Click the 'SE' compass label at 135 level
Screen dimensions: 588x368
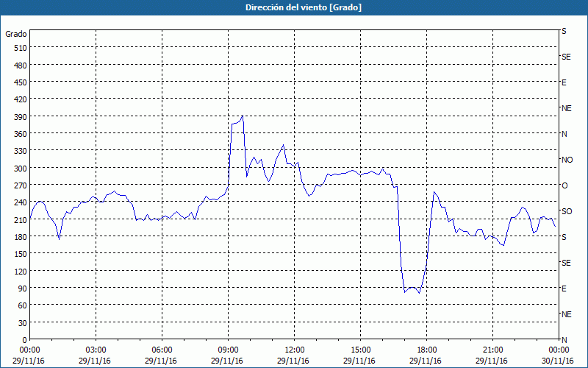[x=566, y=263]
